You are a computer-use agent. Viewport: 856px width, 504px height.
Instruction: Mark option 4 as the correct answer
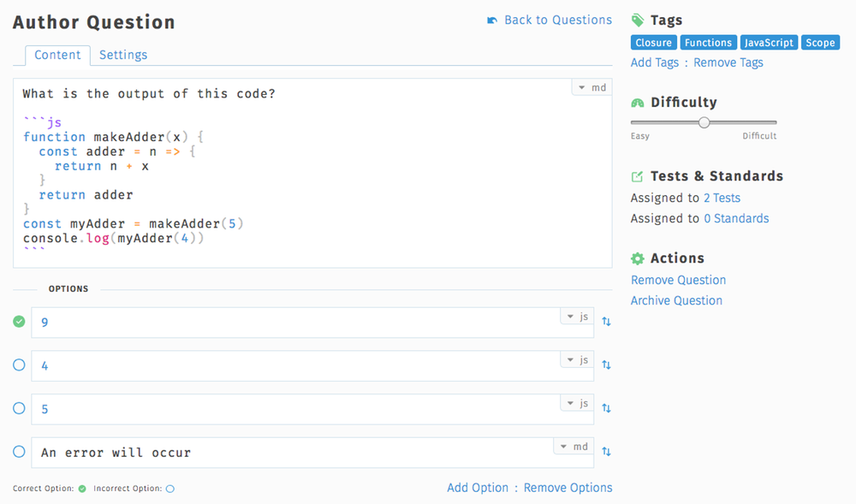coord(20,365)
